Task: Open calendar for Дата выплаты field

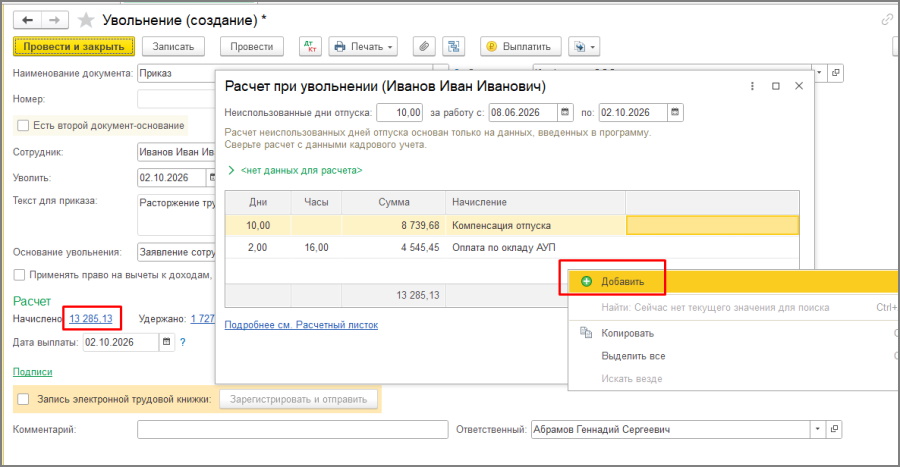Action: tap(166, 342)
